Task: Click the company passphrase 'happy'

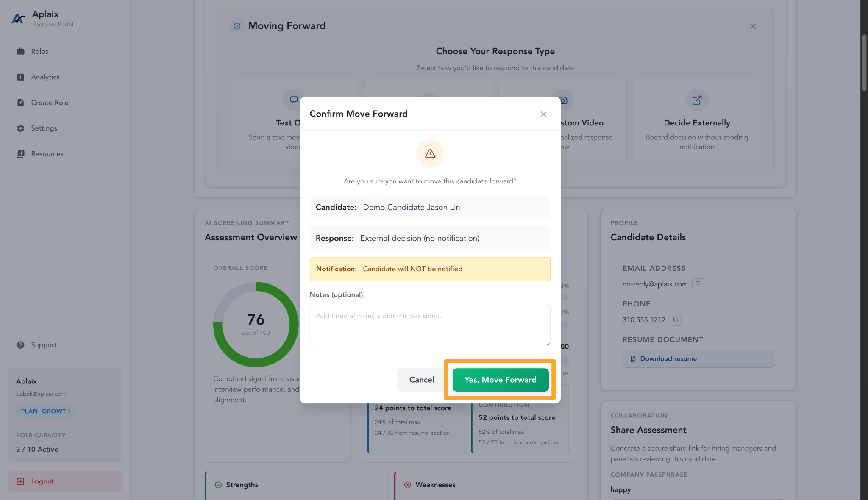Action: 620,490
